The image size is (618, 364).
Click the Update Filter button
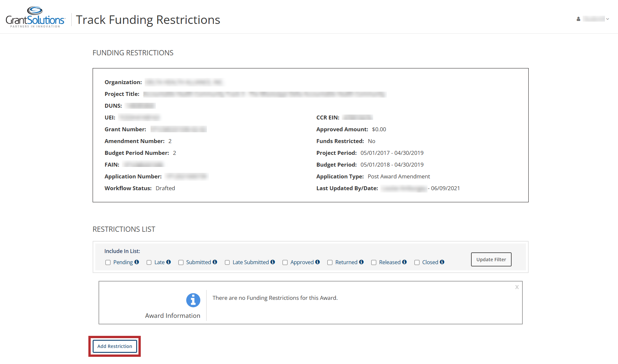(491, 260)
